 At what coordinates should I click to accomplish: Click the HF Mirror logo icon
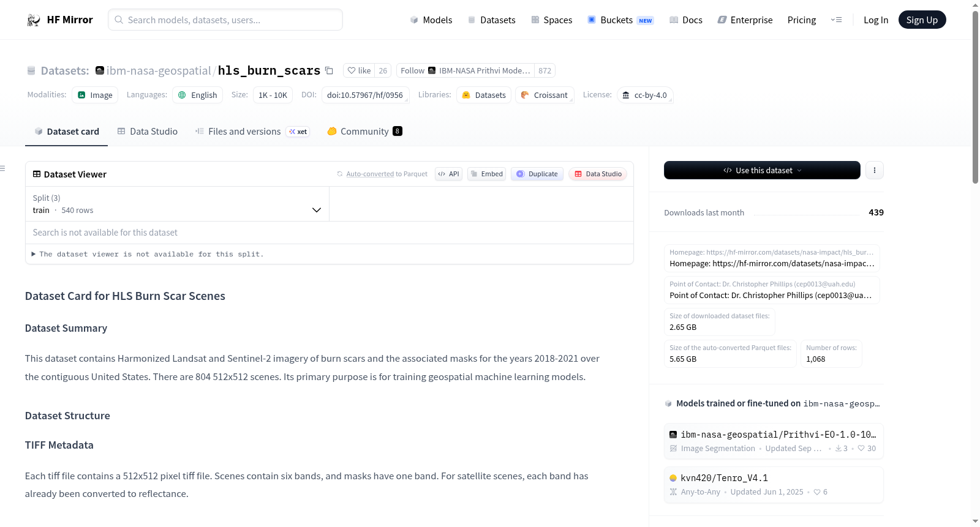(x=34, y=20)
